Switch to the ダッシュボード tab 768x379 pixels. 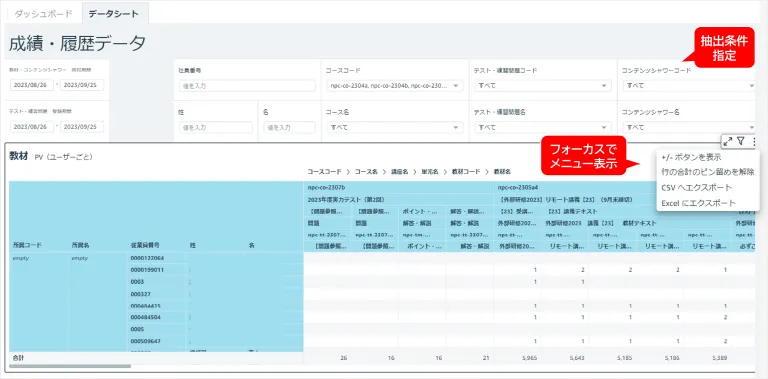[x=44, y=13]
